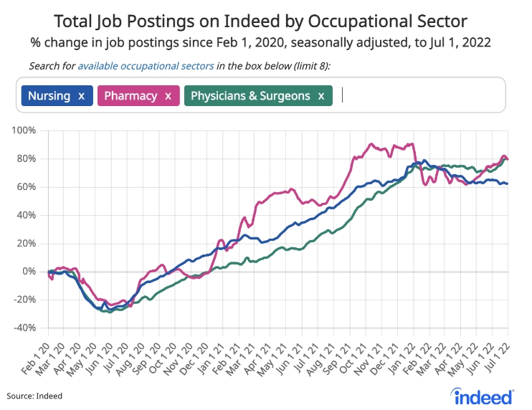Remove the Nursing tag with its x
Viewport: 532px width, 410px height.
81,95
